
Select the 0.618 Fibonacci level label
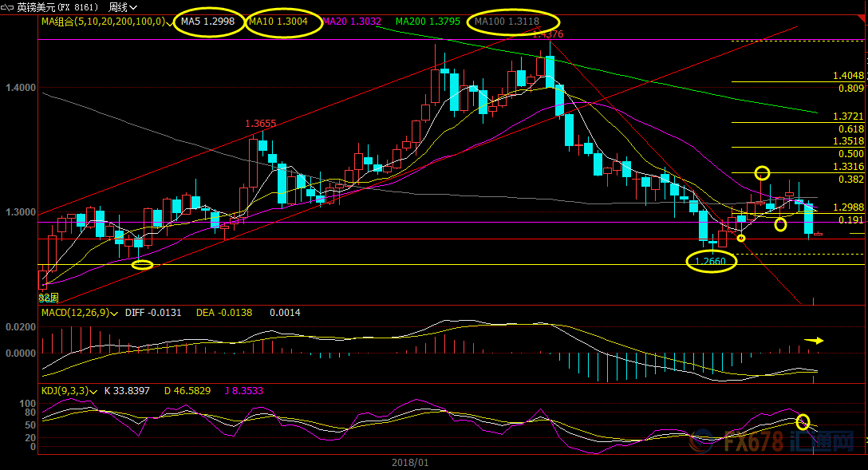(851, 128)
